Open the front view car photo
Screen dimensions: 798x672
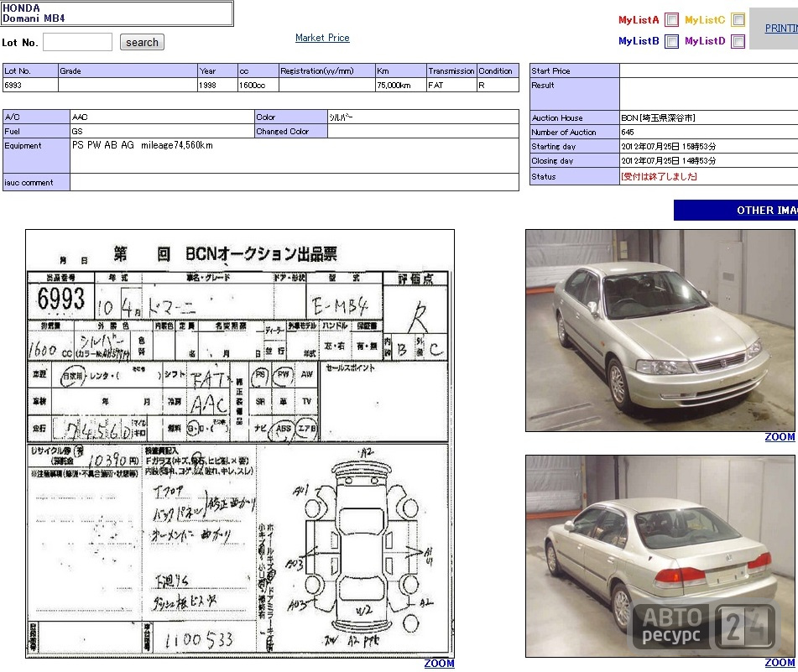click(x=660, y=331)
